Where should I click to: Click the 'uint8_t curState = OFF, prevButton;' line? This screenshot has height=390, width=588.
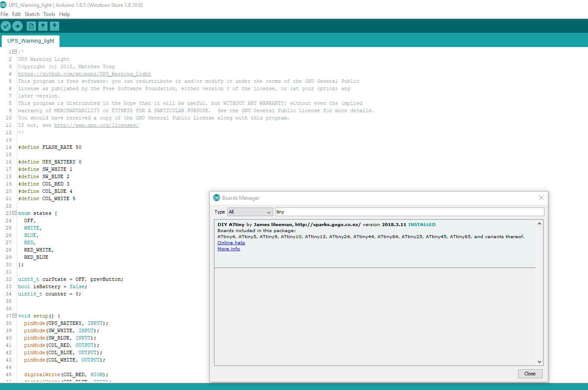71,279
